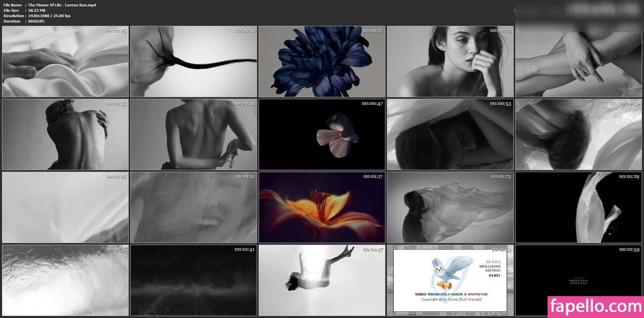Open the thumbnail at 00:00:05 of hand on fabric
Viewport: 644px width, 318px height.
click(65, 62)
